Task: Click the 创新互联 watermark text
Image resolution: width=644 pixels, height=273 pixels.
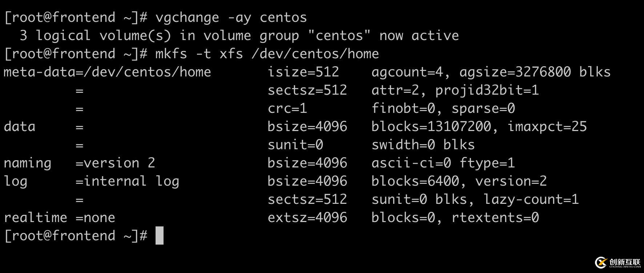Action: [625, 262]
